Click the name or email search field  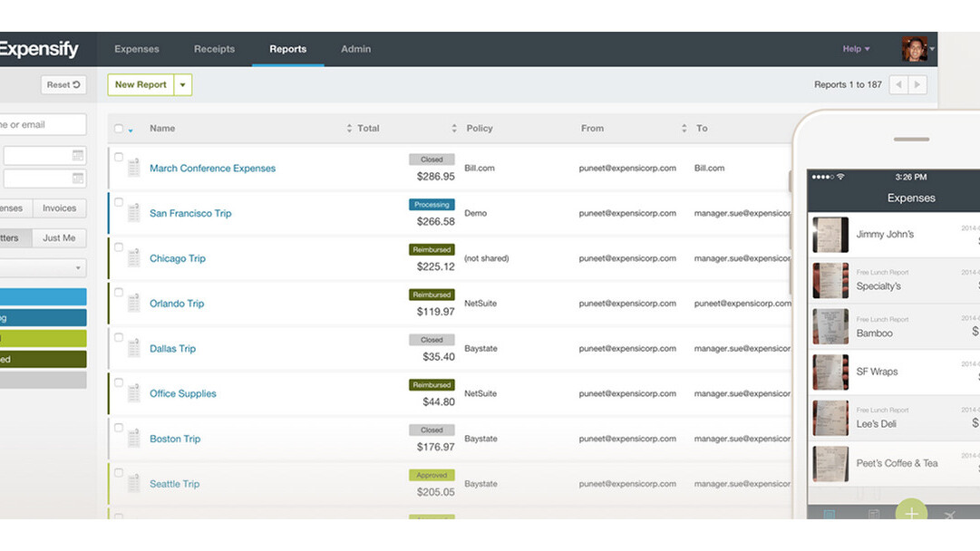(43, 125)
